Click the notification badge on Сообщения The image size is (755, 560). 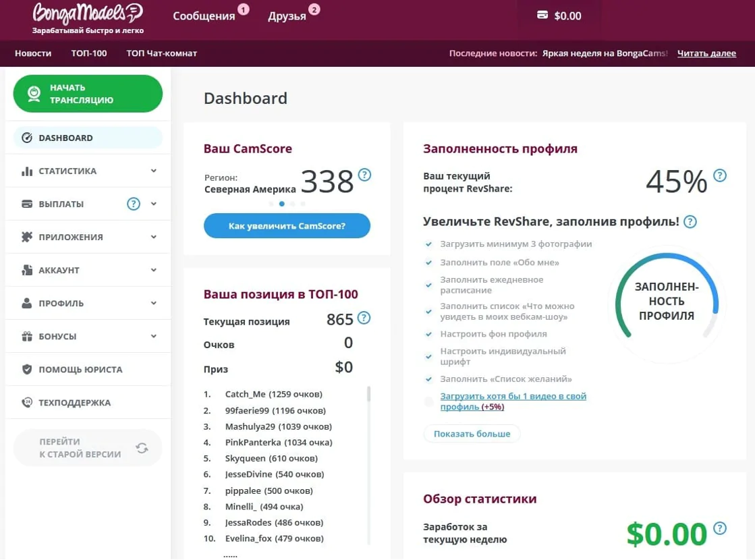point(244,9)
